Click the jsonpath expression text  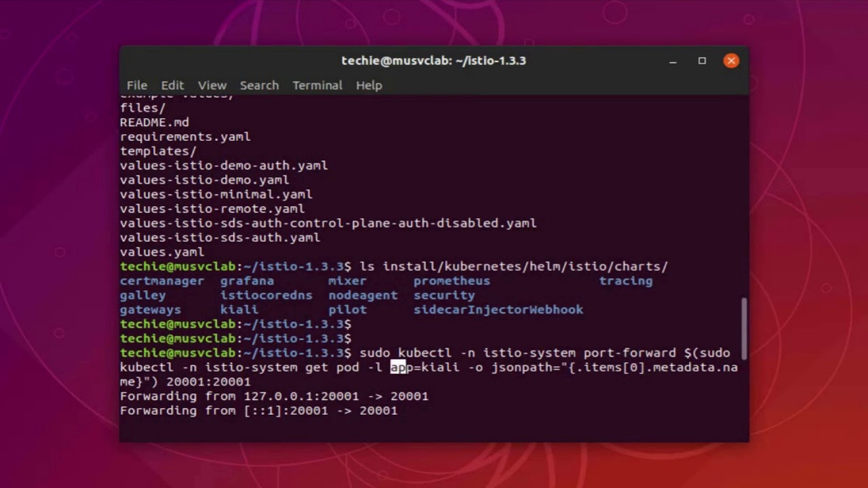(x=429, y=374)
